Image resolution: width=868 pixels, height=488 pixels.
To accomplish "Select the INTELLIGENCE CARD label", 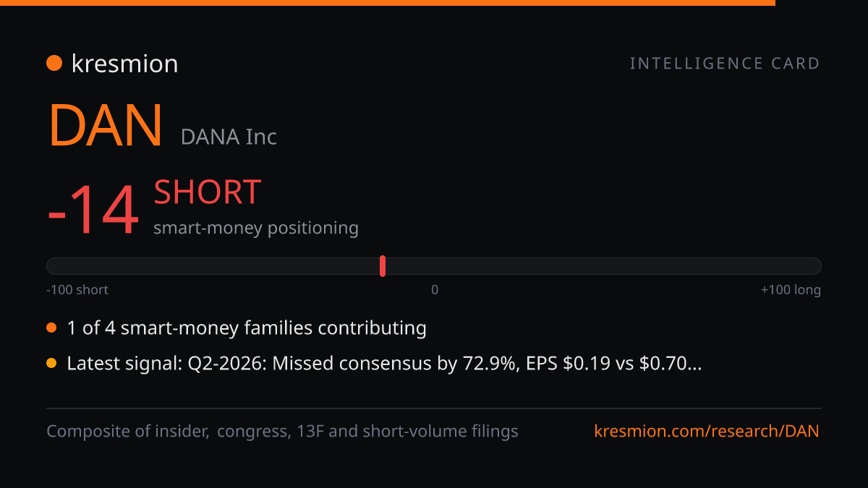I will coord(725,64).
